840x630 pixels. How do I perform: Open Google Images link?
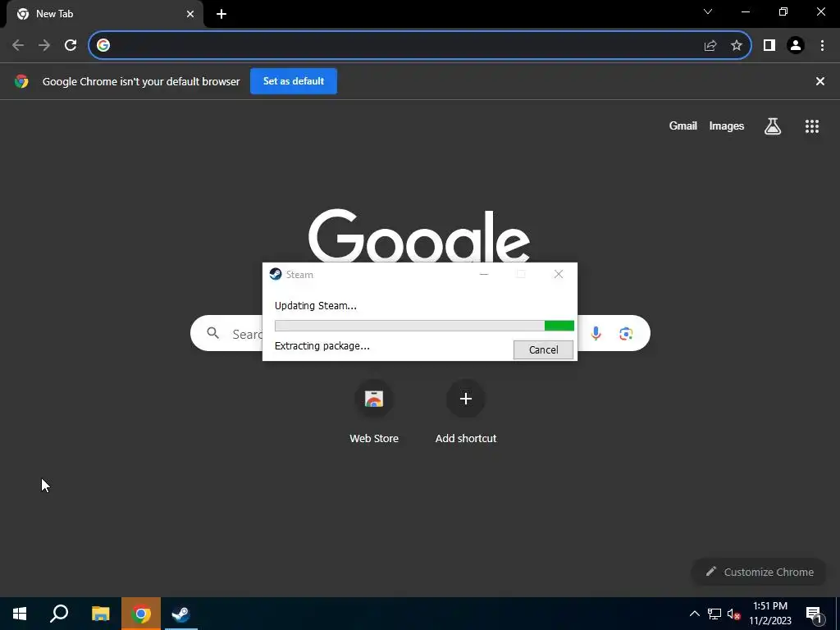click(x=727, y=126)
